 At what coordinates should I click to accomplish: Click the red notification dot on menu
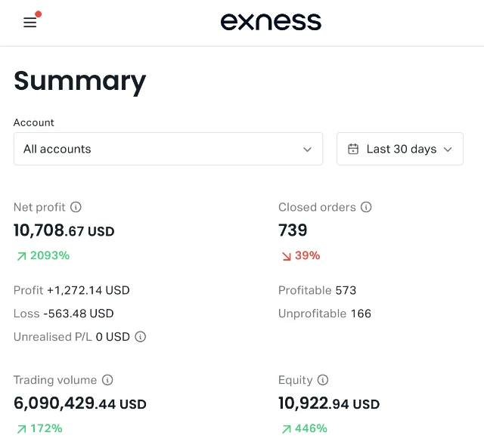pyautogui.click(x=39, y=14)
